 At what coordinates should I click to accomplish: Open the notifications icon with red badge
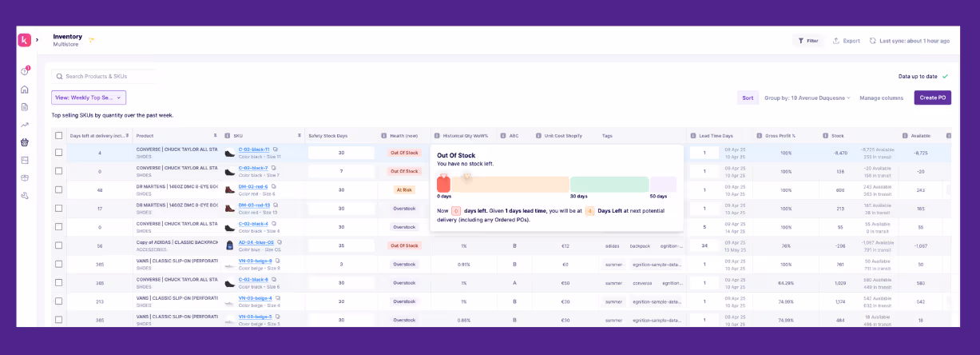(25, 71)
